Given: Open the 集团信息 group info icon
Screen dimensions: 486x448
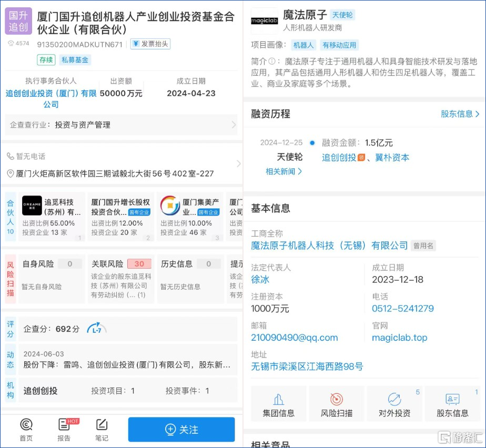Looking at the screenshot, I should coord(278,404).
